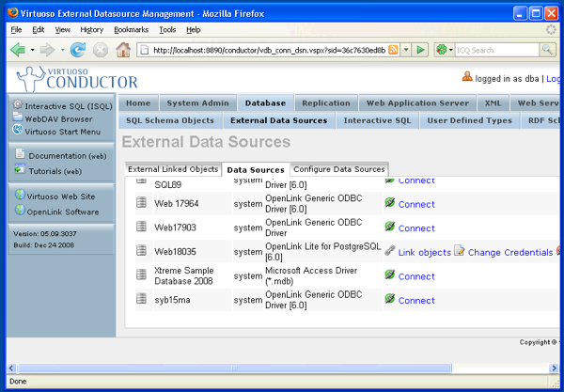Screen dimensions: 564x392
Task: Click the Tutorials icon in sidebar
Action: (x=20, y=169)
